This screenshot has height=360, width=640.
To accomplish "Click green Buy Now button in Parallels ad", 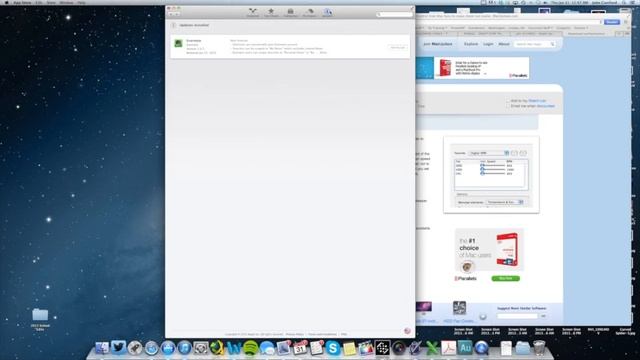I will [505, 278].
